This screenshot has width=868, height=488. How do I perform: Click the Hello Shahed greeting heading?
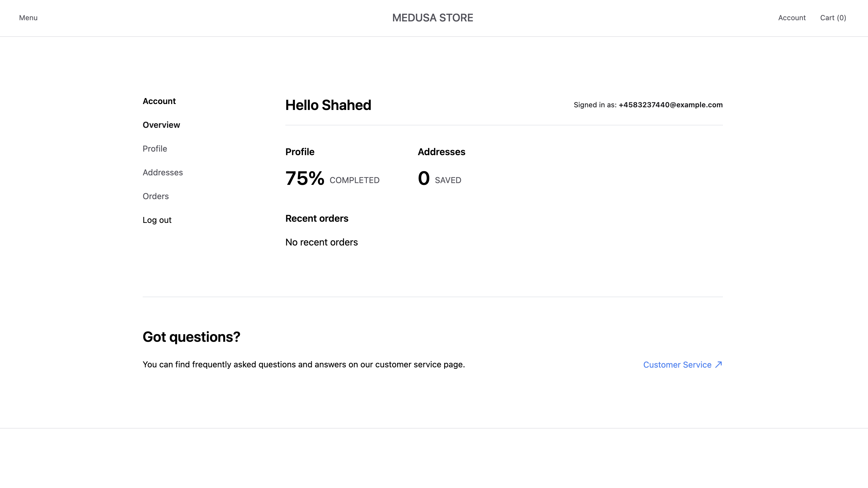point(328,105)
